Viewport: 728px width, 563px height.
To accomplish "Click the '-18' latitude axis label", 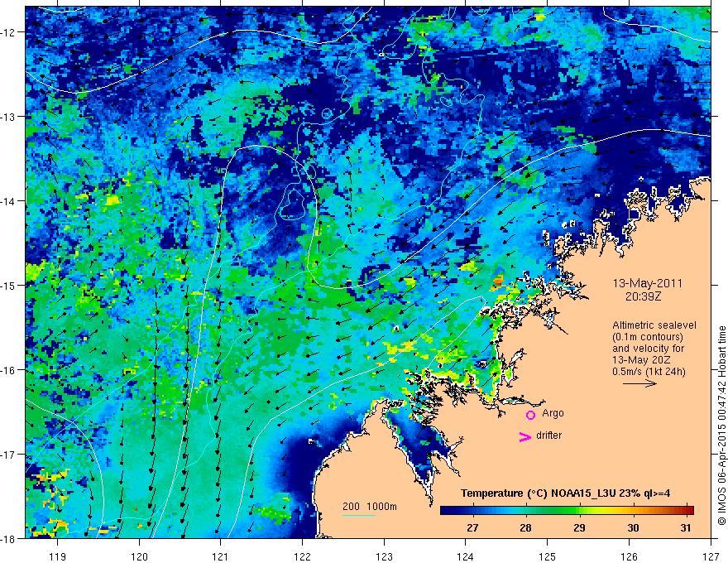I will [9, 538].
